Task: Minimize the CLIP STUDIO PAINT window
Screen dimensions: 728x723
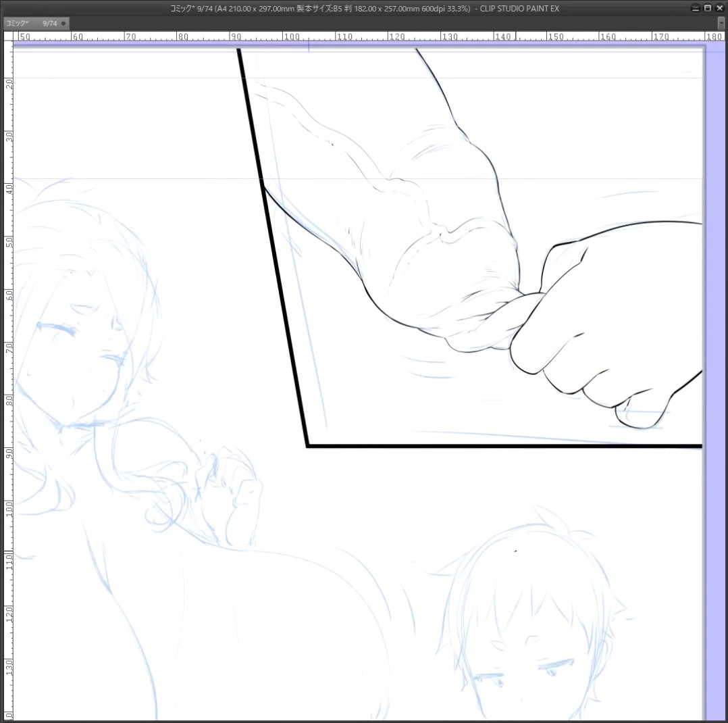Action: coord(696,8)
